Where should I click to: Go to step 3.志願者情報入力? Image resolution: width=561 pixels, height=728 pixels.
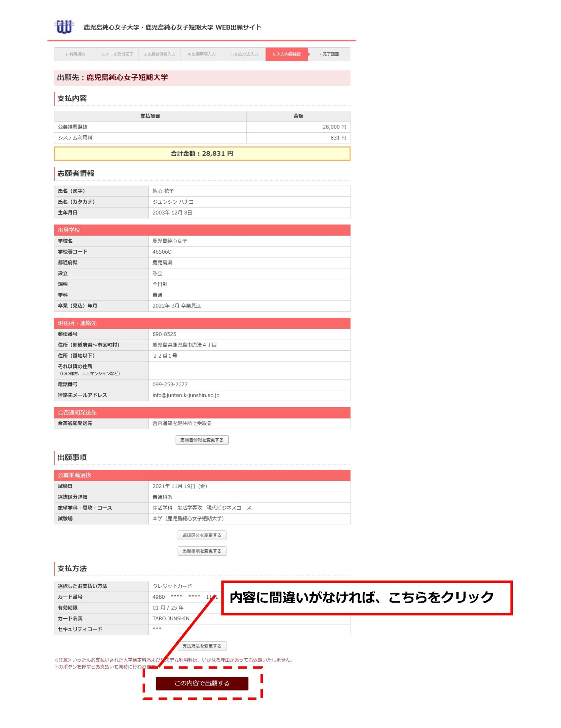coord(159,54)
